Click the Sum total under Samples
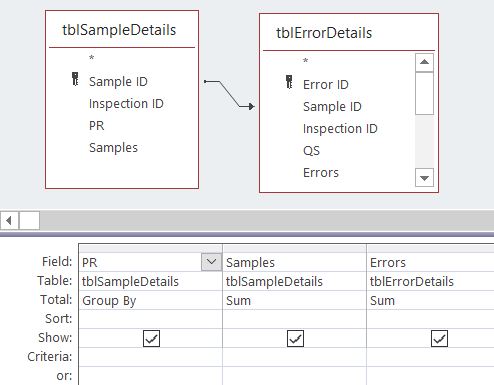The image size is (494, 385). click(x=295, y=300)
